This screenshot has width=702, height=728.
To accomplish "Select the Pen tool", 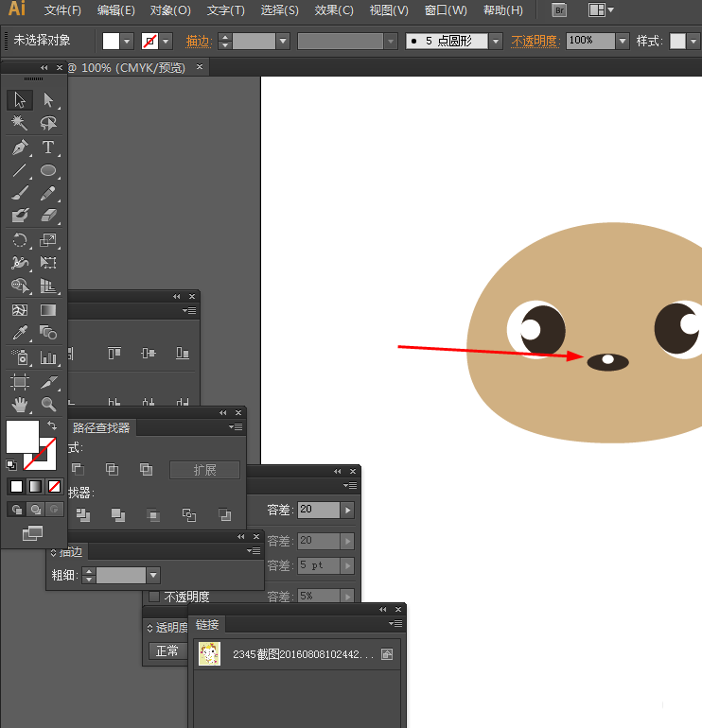I will (x=20, y=147).
